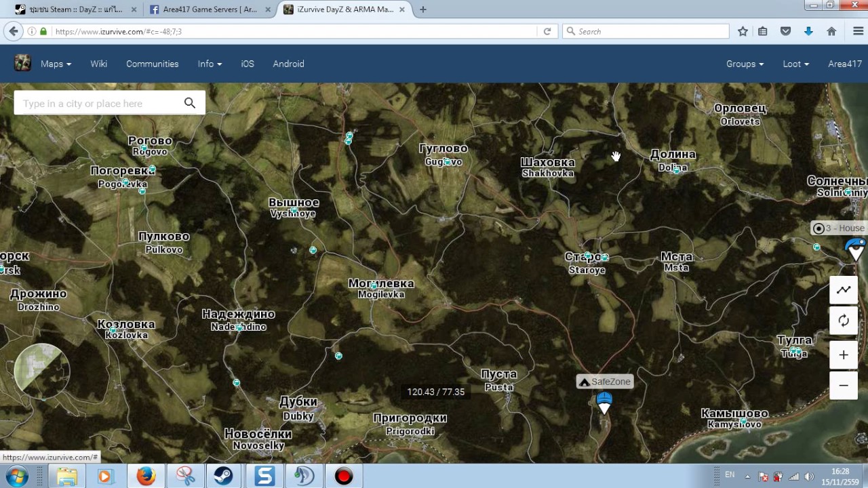Click the 'Orlovets' town label
Screen dimensions: 868x488
pos(740,122)
